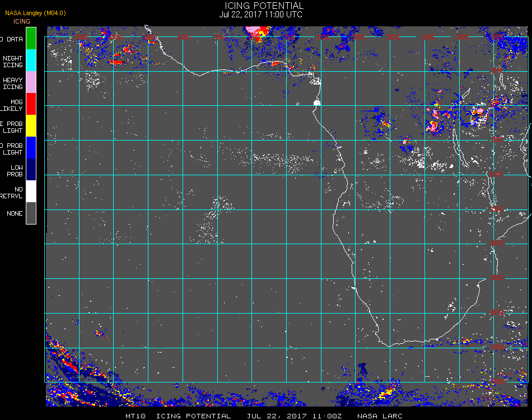Click the '5E' longitude label
Viewport: 532px width, 420px height.
pyautogui.click(x=291, y=37)
